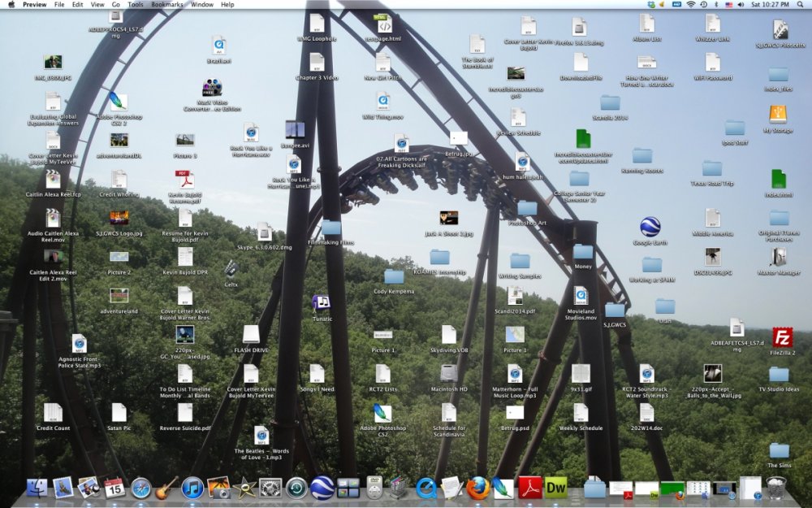Open Dreamweaver from the Dock
The height and width of the screenshot is (508, 812).
[x=555, y=488]
